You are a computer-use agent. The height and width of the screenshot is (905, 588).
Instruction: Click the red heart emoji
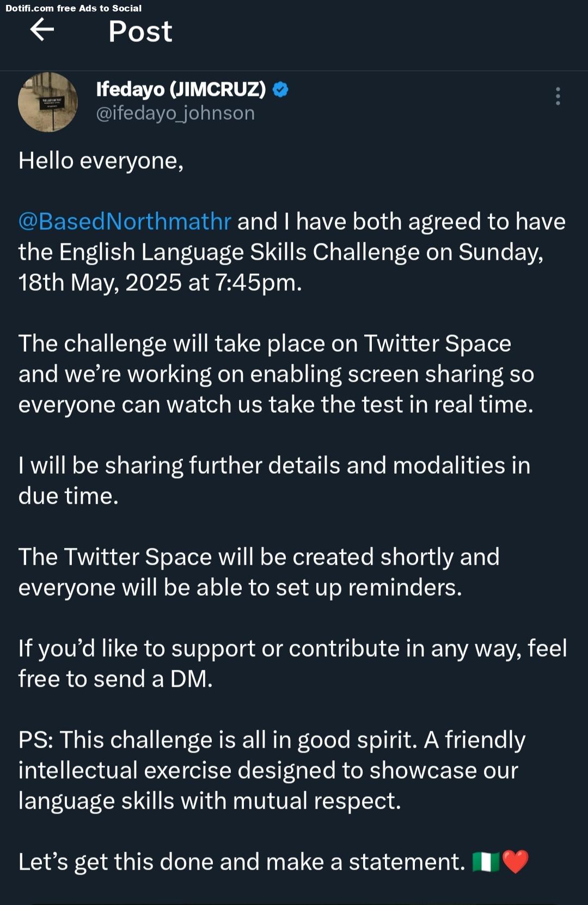click(x=515, y=862)
